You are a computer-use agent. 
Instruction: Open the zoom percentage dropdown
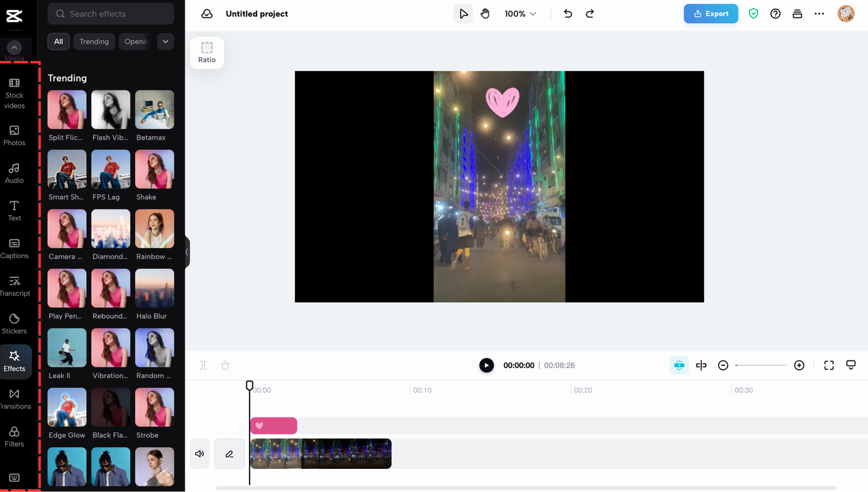coord(520,13)
